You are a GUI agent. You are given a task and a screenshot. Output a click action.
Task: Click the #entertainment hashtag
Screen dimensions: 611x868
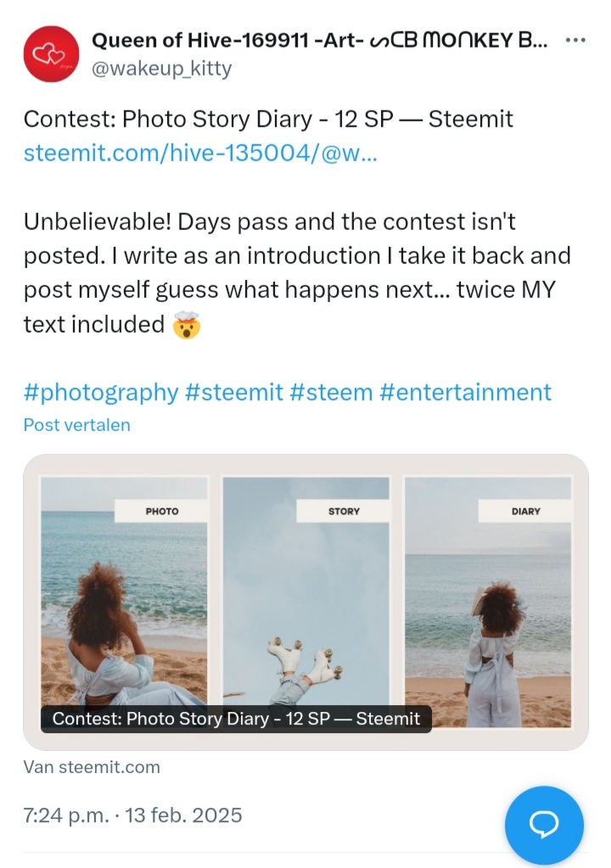tap(465, 393)
